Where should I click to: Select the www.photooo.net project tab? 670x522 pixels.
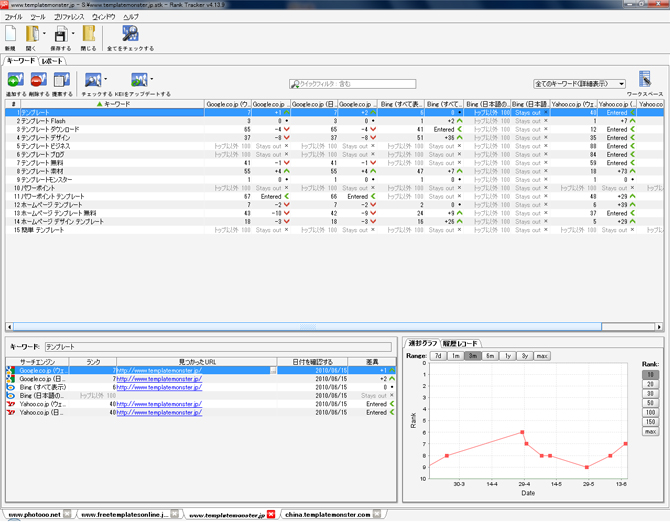(35, 514)
